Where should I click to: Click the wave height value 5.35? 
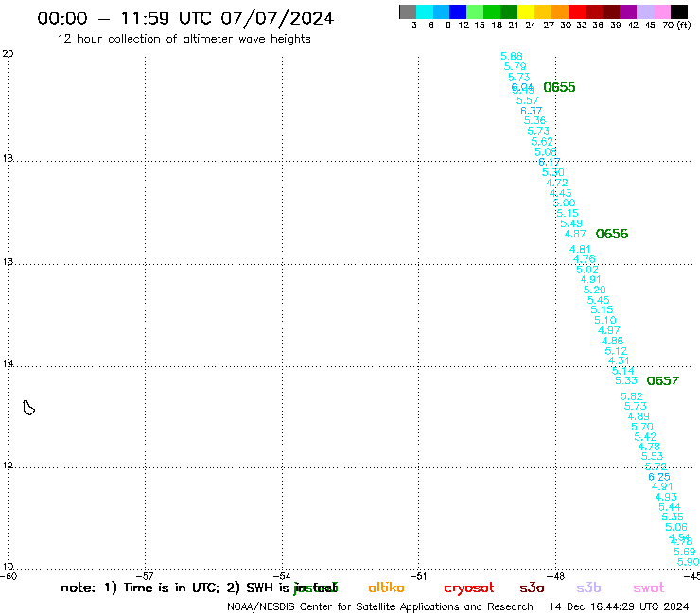point(673,518)
